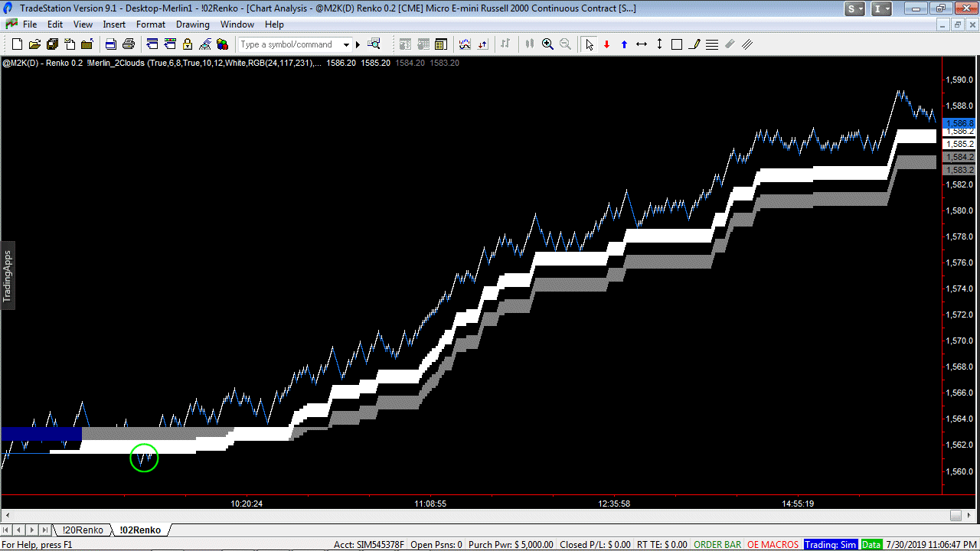980x551 pixels.
Task: Go to the next workspace tab using the arrow
Action: (33, 530)
